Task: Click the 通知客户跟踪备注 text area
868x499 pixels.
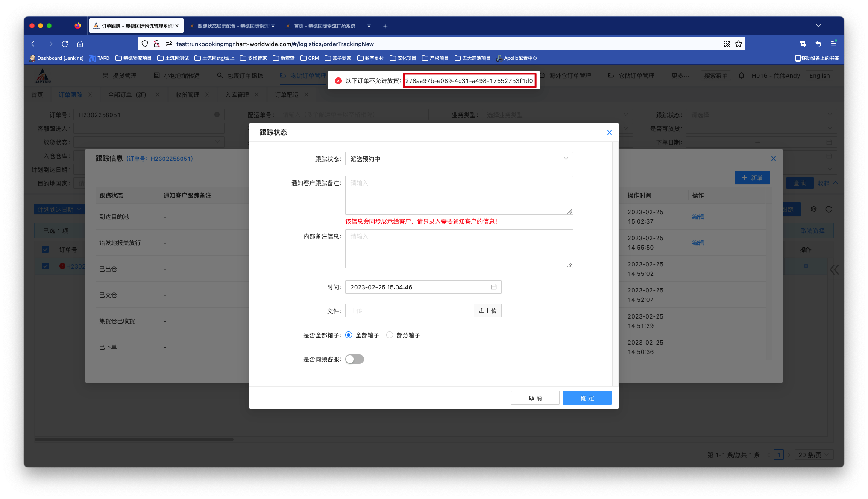Action: (x=459, y=195)
